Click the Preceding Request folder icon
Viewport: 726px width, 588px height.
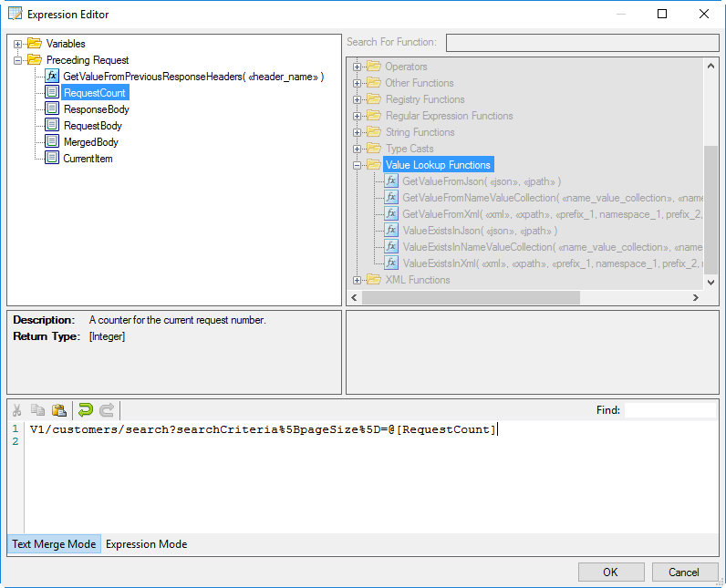35,59
